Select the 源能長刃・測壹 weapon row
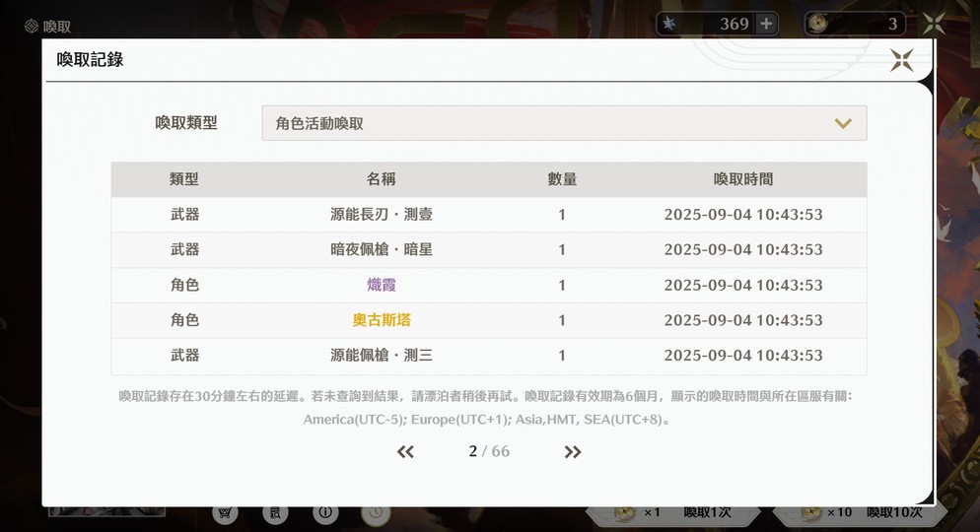This screenshot has height=532, width=980. (489, 215)
